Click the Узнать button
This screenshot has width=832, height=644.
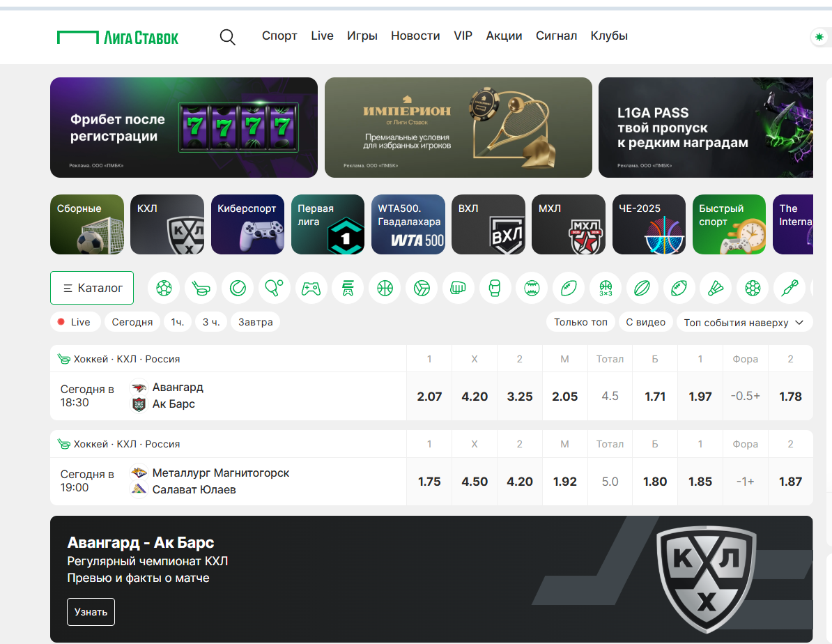tap(91, 612)
